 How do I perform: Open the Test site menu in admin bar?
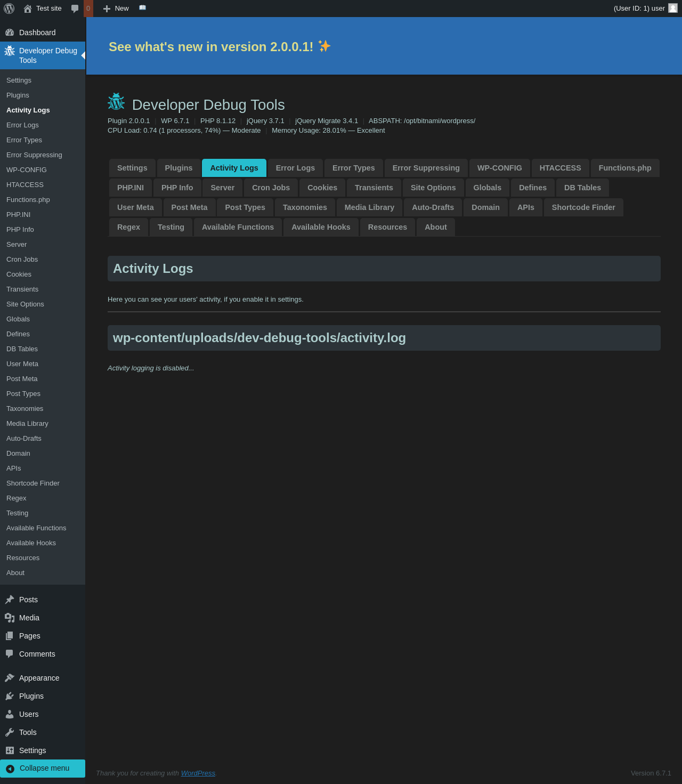[43, 9]
